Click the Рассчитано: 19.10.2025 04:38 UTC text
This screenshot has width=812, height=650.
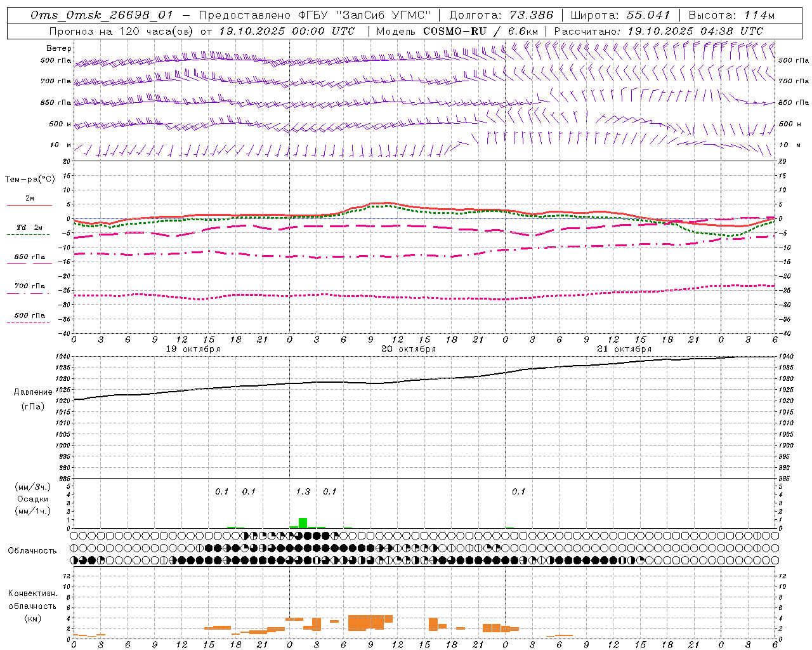[658, 31]
